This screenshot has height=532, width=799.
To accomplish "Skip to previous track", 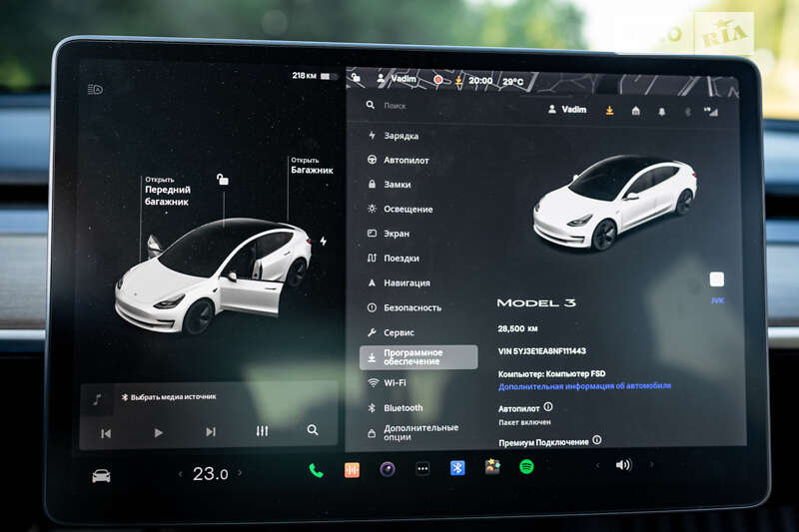I will tap(106, 433).
